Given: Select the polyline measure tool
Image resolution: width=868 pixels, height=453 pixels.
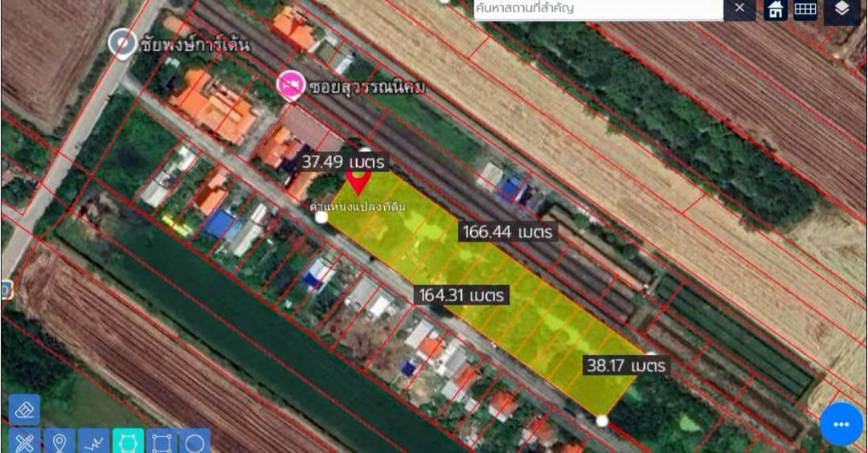Looking at the screenshot, I should (x=93, y=441).
